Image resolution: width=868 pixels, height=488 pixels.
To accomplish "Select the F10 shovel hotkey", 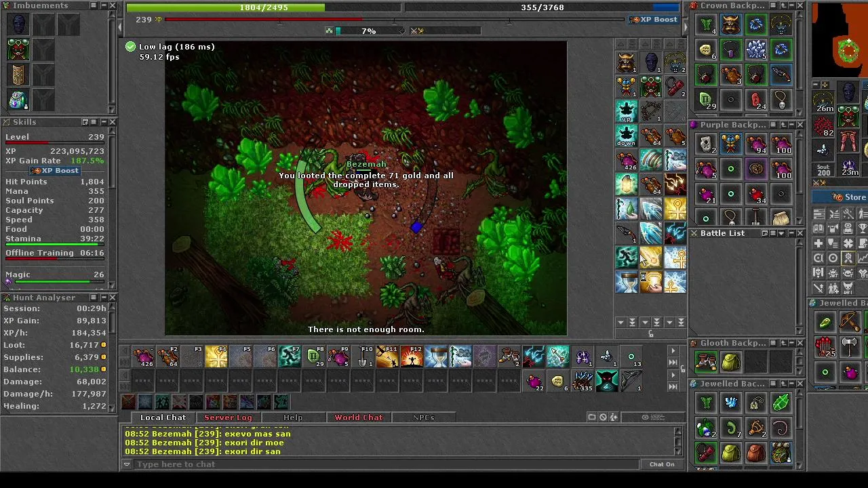I will [363, 357].
